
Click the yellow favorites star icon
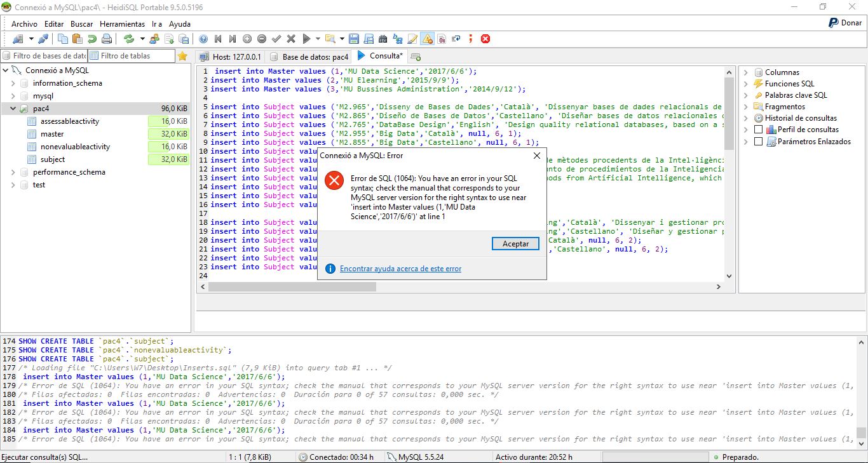(x=182, y=56)
